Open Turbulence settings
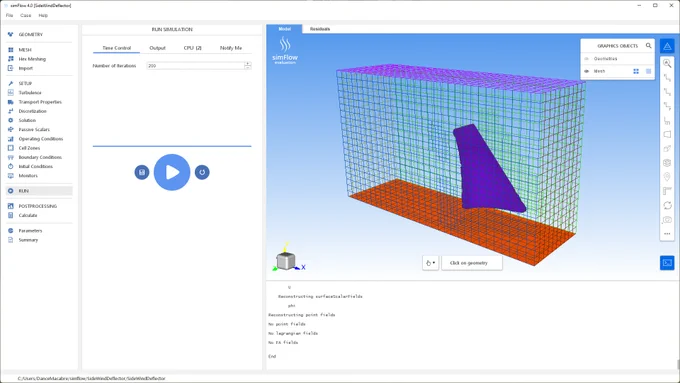Image resolution: width=680 pixels, height=383 pixels. tap(30, 92)
